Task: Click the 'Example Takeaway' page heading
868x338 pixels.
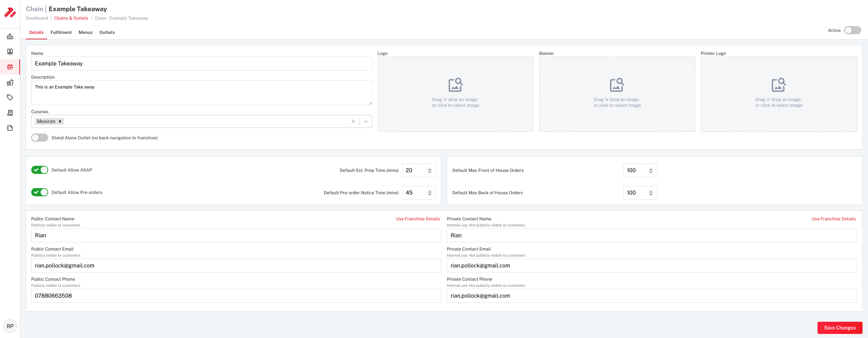Action: click(x=78, y=9)
